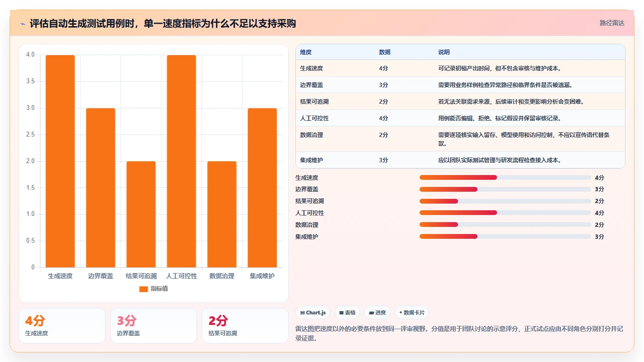Screen dimensions: 644x362
Task: Click the lightning icon before the title
Action: 22,23
